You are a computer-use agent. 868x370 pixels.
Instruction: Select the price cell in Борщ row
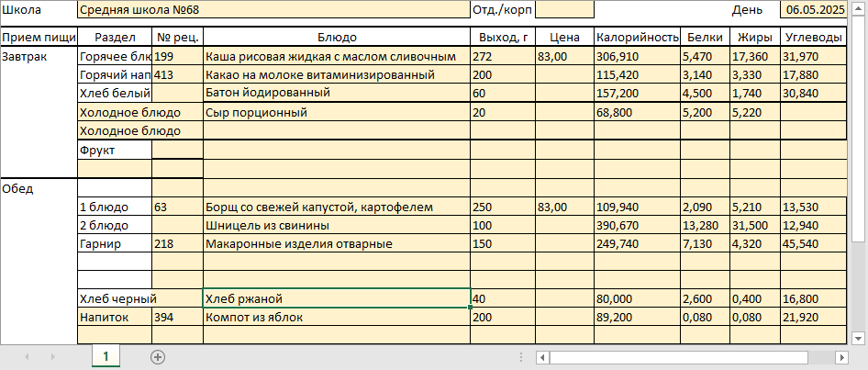(564, 207)
